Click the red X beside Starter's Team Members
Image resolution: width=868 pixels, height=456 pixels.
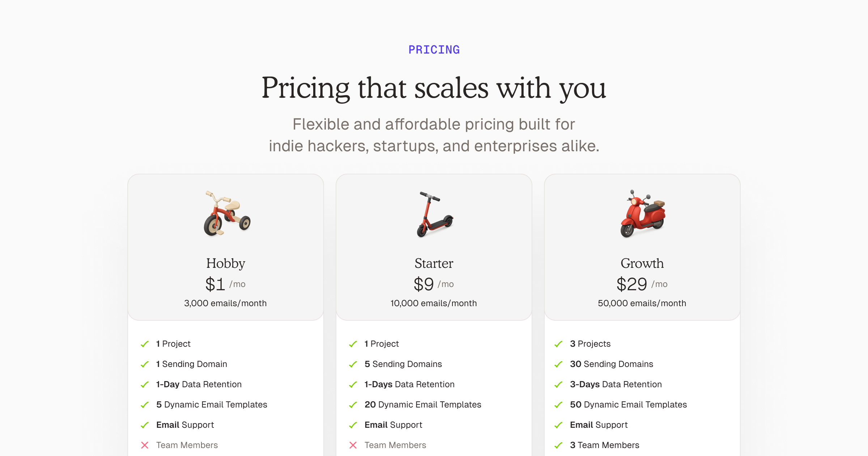pyautogui.click(x=353, y=445)
